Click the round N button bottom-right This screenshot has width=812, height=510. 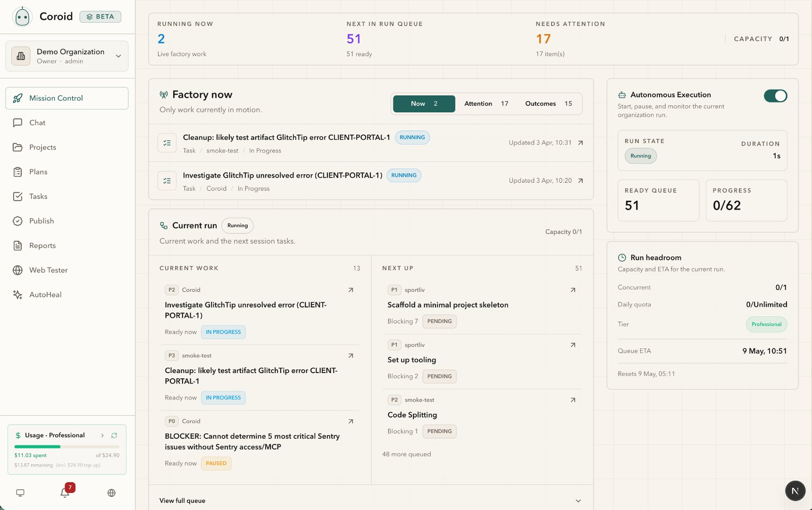(795, 491)
